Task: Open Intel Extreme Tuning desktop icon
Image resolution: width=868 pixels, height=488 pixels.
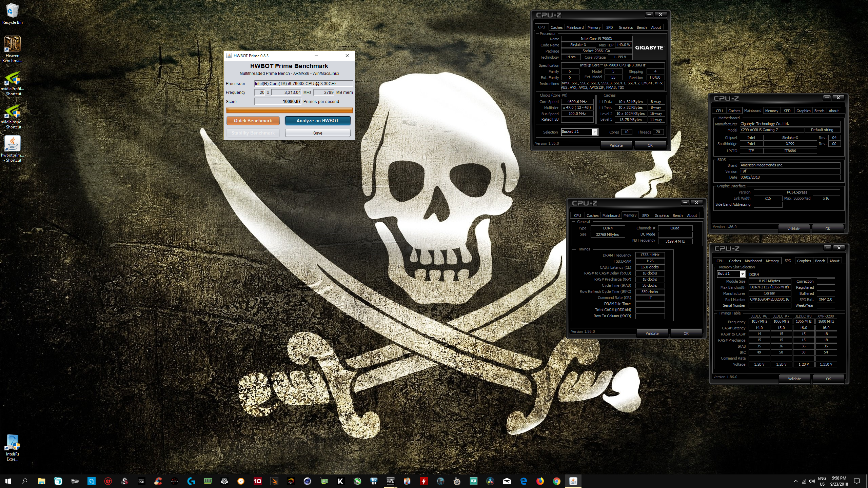Action: coord(12,448)
